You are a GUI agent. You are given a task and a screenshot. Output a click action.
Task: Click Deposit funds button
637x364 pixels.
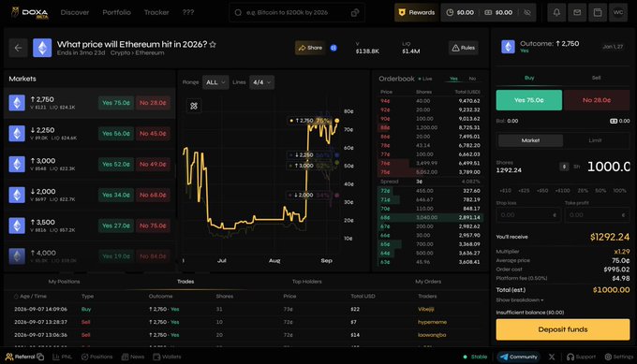click(x=563, y=329)
